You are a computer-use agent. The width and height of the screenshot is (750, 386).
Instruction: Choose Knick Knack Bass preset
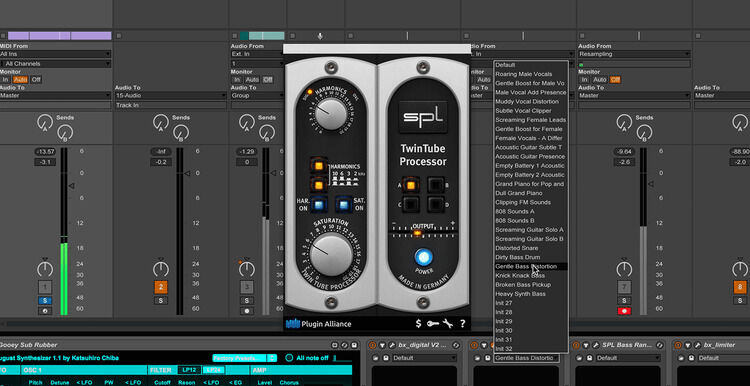click(530, 276)
